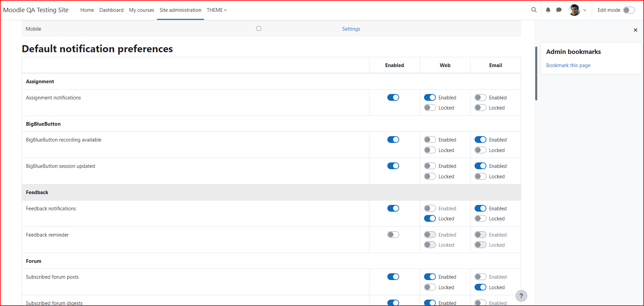The height and width of the screenshot is (306, 644).
Task: Lock Email for BigBlueButton recording available
Action: tap(480, 150)
